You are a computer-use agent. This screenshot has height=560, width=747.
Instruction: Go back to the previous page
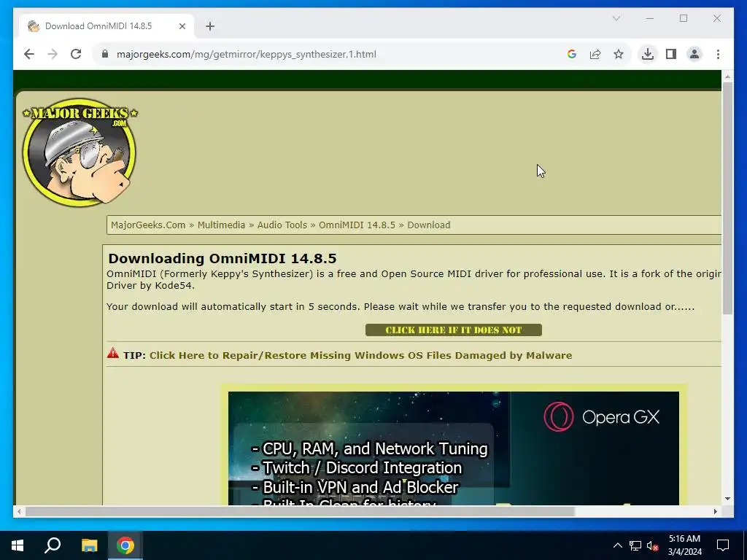click(29, 54)
